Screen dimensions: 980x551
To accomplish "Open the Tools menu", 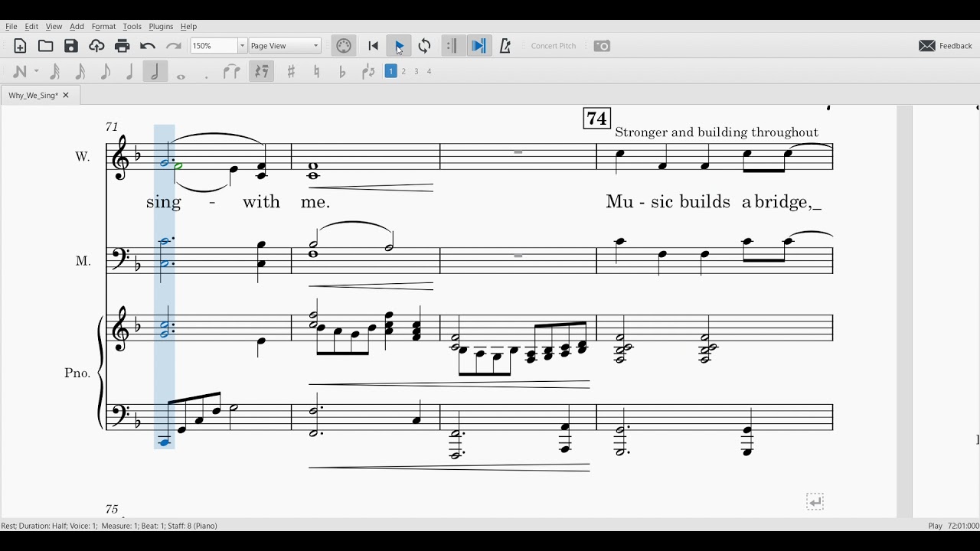I will (132, 27).
